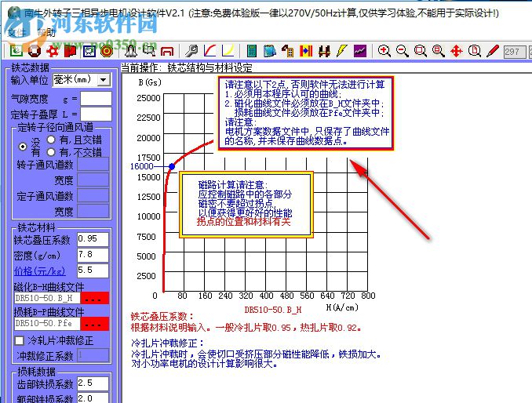Click the blue notebook toolbar icon

(270, 51)
